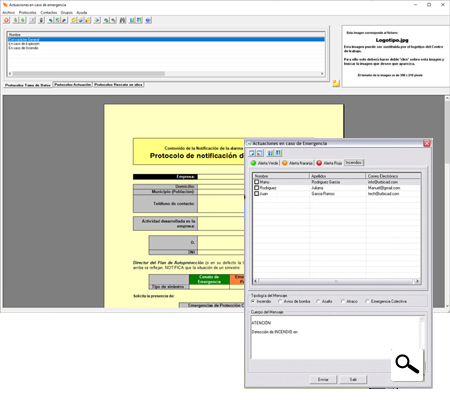Switch to Protocolos Rescate en obra tab

coord(118,85)
